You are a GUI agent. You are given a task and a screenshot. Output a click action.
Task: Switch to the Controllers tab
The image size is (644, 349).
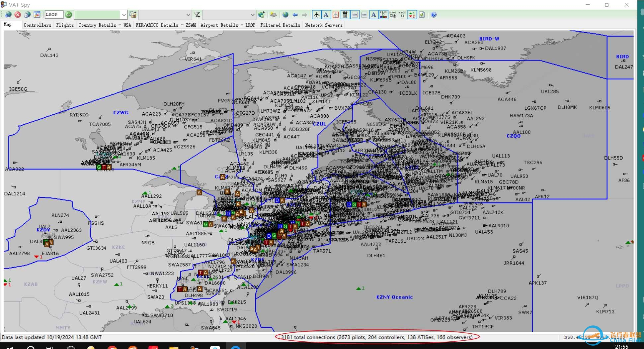coord(38,25)
